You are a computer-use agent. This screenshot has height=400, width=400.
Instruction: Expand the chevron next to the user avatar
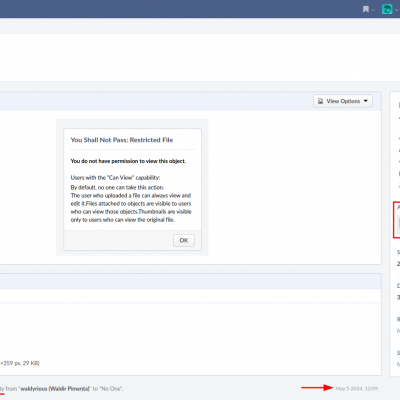click(x=396, y=10)
